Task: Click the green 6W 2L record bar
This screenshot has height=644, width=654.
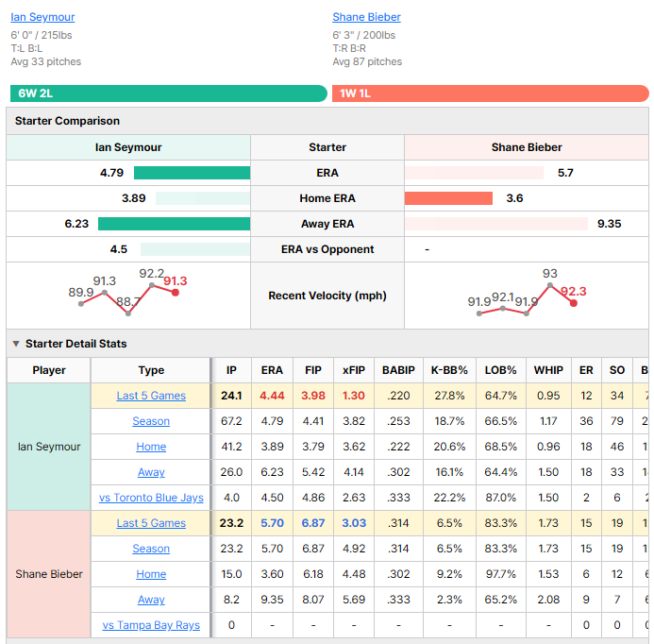Action: [x=169, y=93]
